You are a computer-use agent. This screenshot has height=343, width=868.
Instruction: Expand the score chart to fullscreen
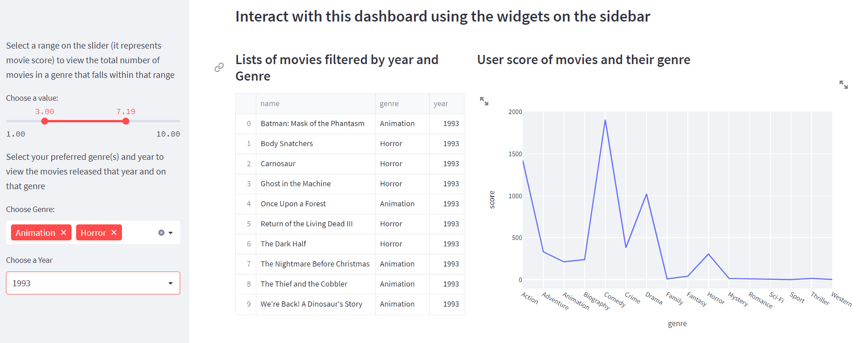click(x=843, y=85)
